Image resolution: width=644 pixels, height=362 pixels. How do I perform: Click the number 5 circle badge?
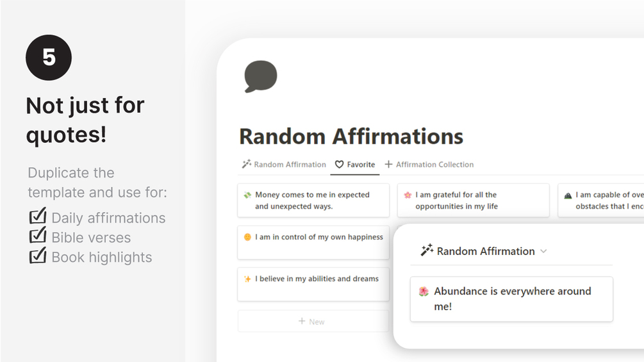49,58
